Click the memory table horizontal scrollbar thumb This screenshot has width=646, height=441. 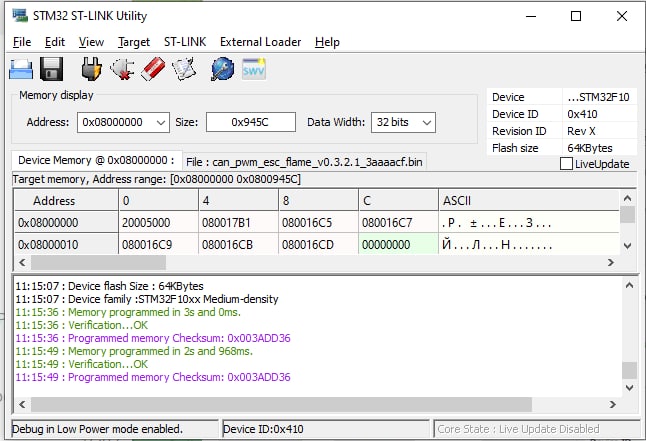click(98, 263)
